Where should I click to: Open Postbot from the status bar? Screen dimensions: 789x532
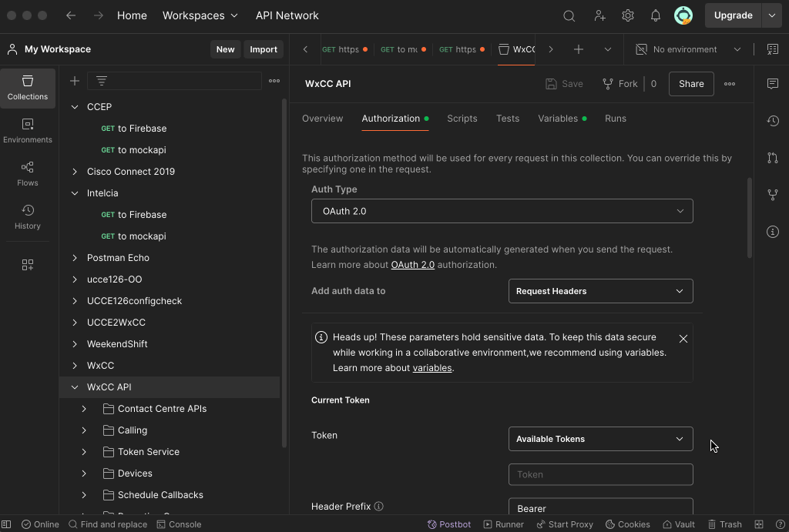coord(449,524)
